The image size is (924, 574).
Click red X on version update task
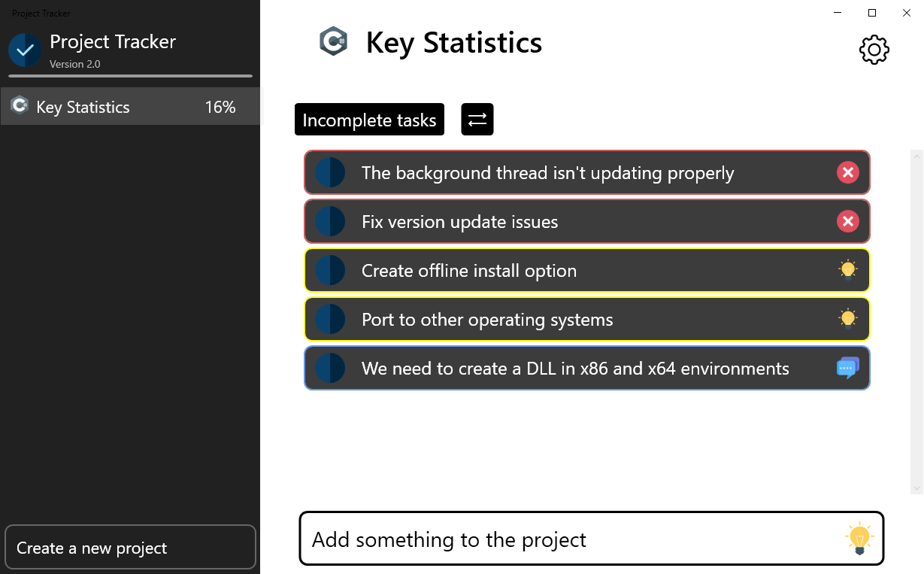pos(848,222)
